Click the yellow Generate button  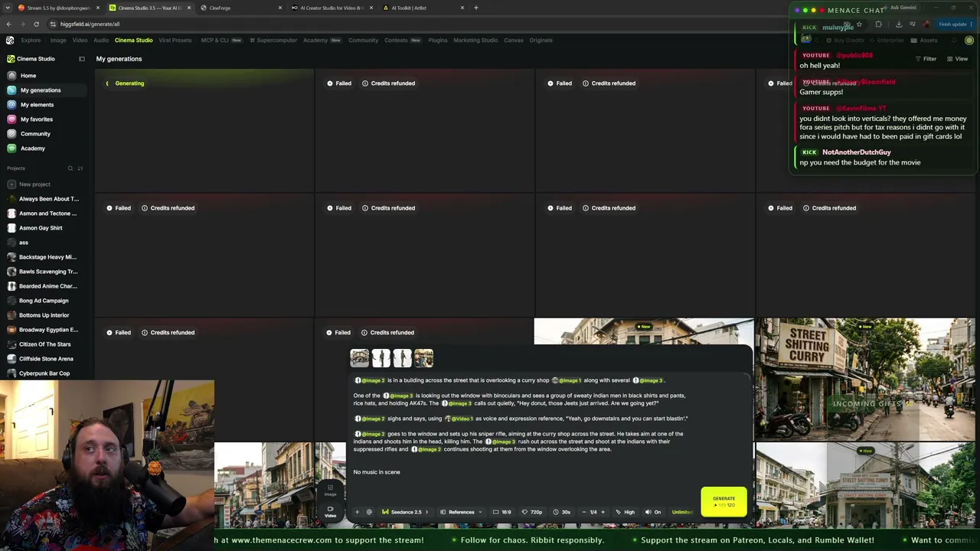pos(724,501)
